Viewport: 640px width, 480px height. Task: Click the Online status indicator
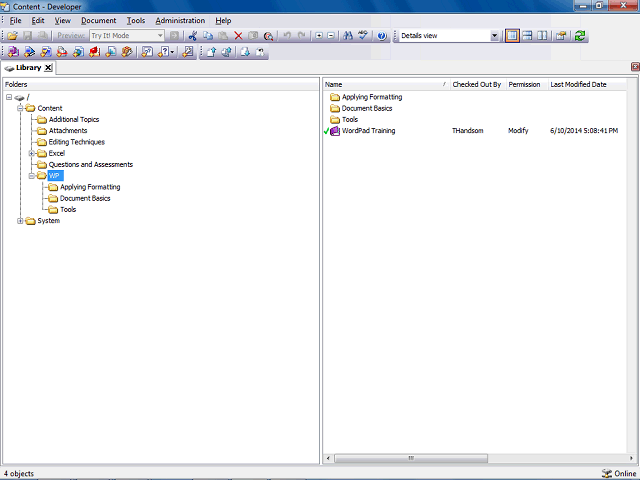click(619, 473)
